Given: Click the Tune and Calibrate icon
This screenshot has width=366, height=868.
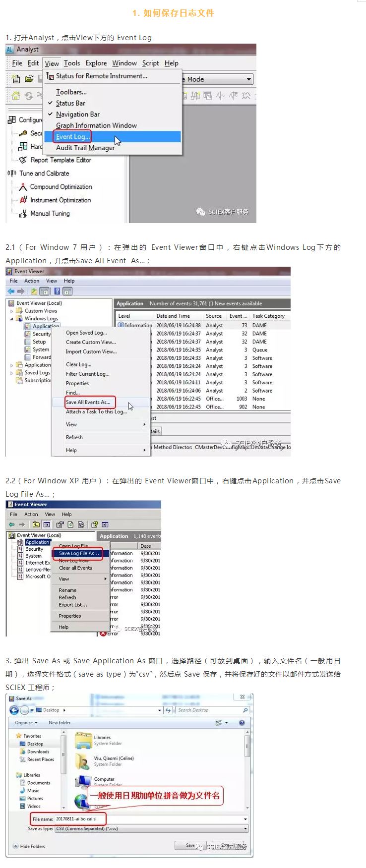Looking at the screenshot, I should pyautogui.click(x=12, y=173).
